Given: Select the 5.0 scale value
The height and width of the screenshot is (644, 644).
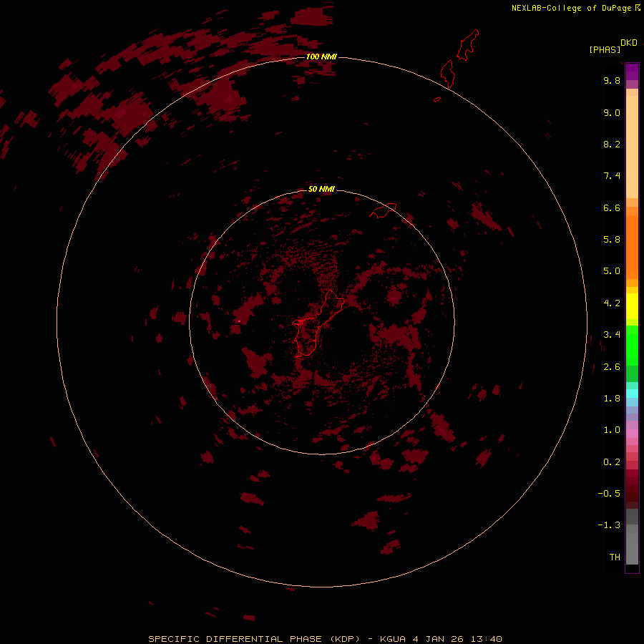Looking at the screenshot, I should tap(612, 271).
